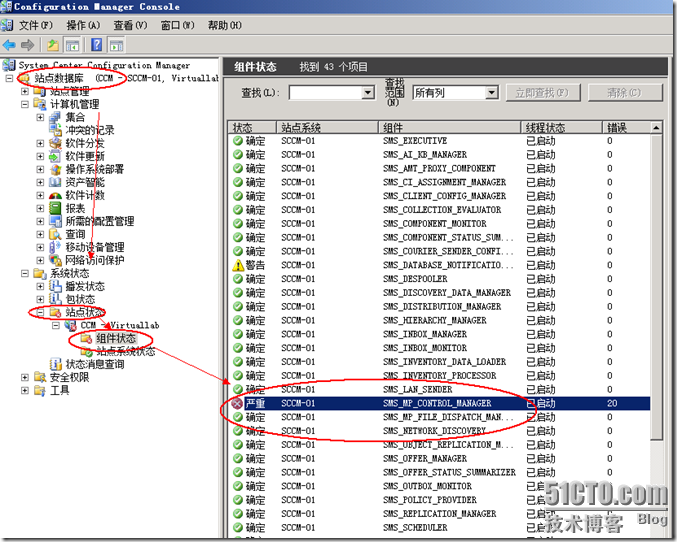The image size is (677, 542).
Task: Click green OK icon on SMS_EXECUTIVE row
Action: point(238,141)
